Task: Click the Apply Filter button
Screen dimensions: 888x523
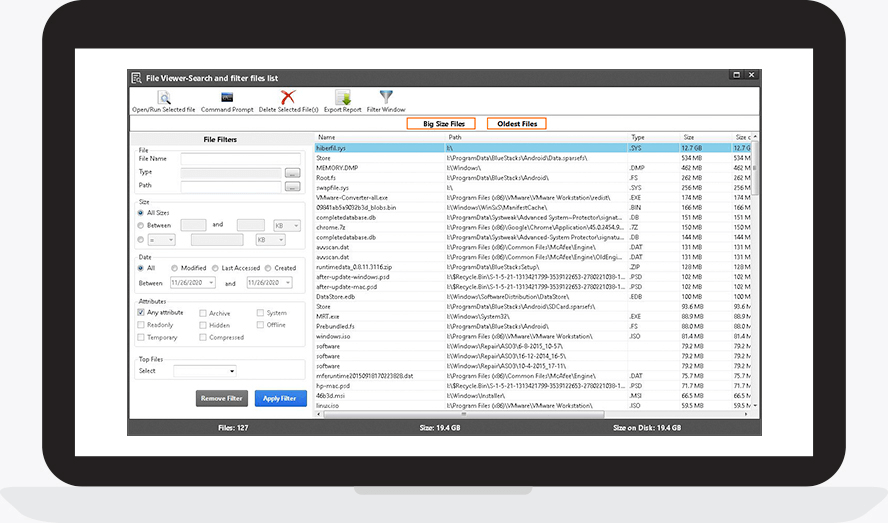Action: (x=280, y=398)
